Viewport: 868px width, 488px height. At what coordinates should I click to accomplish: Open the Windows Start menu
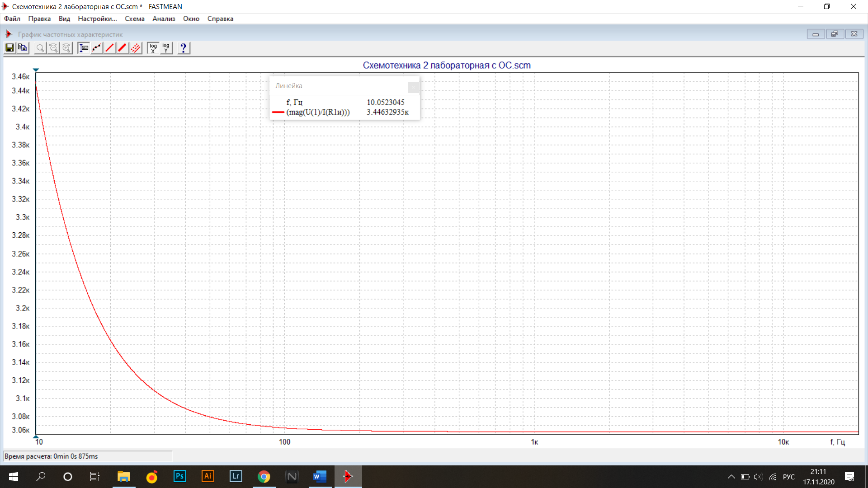pyautogui.click(x=14, y=477)
